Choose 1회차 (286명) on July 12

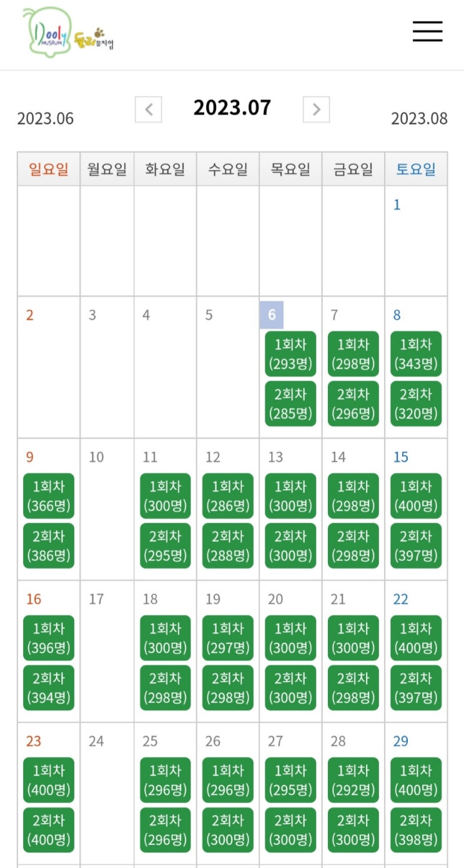[228, 496]
